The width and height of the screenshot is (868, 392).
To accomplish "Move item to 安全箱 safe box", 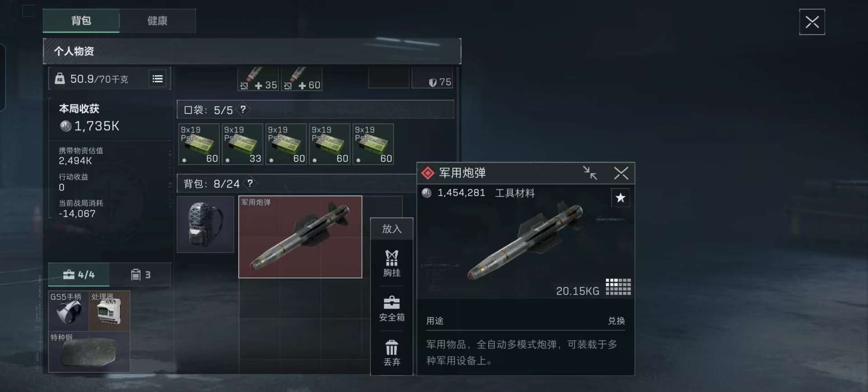I will click(x=392, y=308).
